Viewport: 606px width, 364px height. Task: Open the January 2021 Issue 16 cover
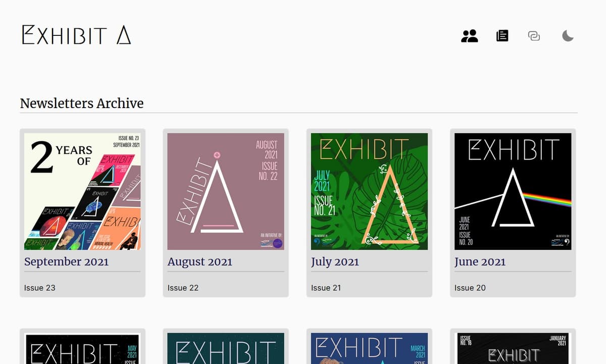point(513,348)
